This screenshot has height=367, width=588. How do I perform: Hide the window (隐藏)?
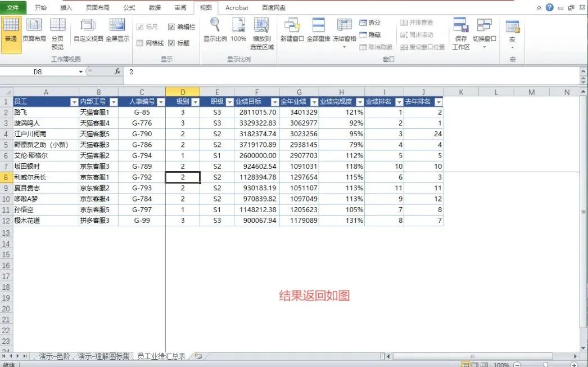pos(370,34)
